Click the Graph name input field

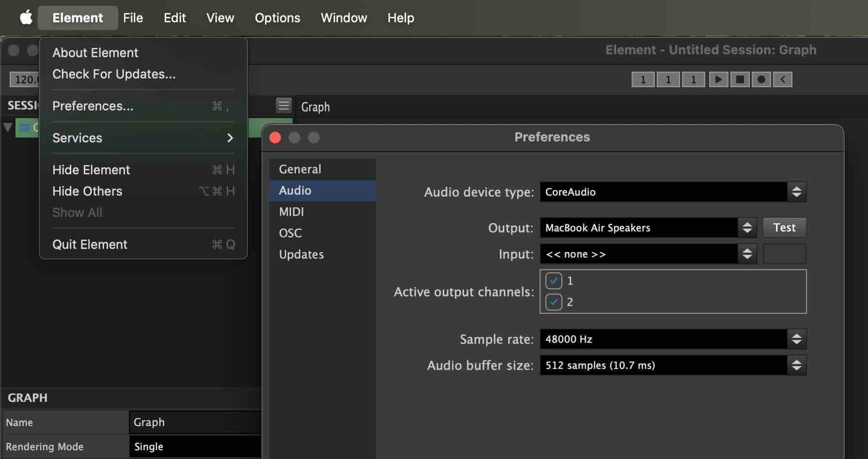[195, 422]
